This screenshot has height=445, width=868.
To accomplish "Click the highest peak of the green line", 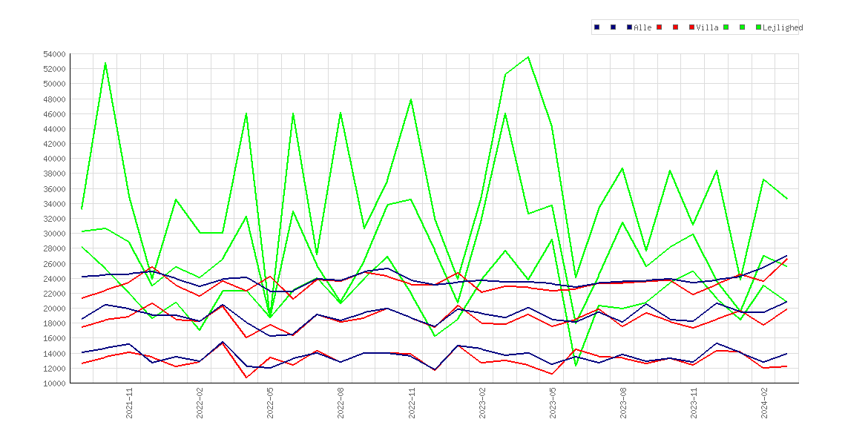I will tap(528, 57).
